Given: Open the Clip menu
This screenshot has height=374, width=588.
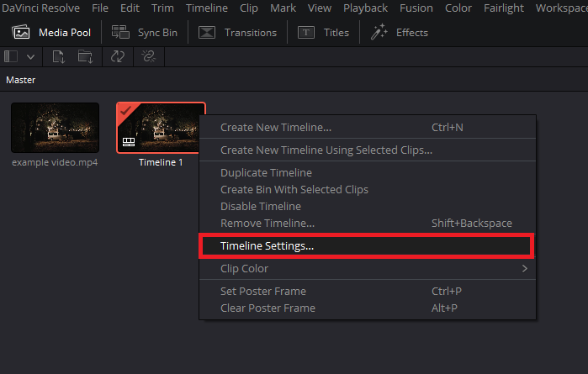Looking at the screenshot, I should (x=249, y=8).
